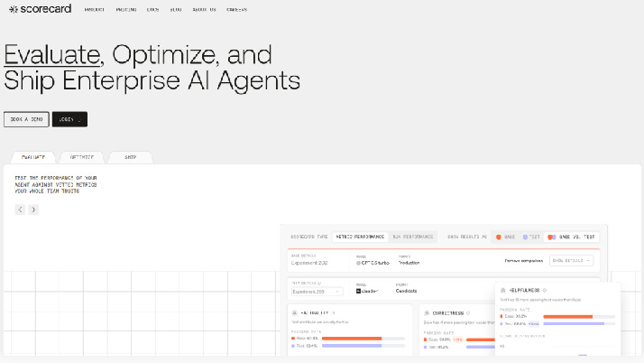Viewport: 644px width, 363px height.
Task: Open the Product menu in navbar
Action: [x=94, y=10]
